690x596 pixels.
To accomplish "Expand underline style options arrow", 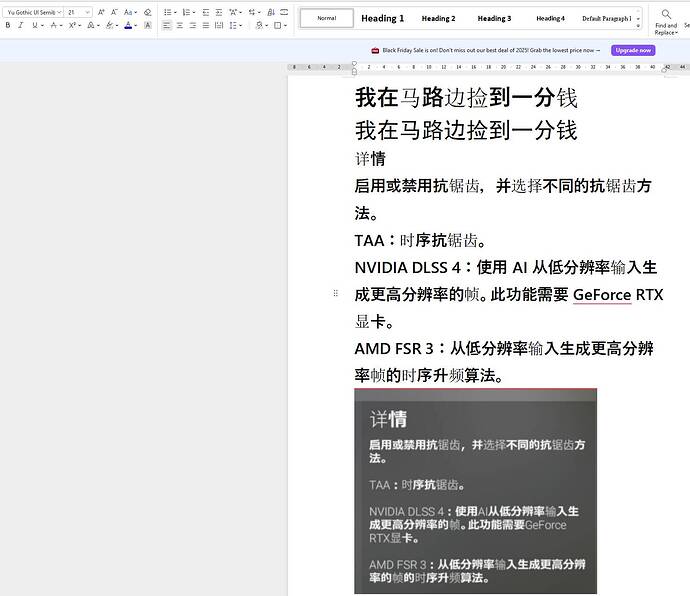I will pos(42,26).
